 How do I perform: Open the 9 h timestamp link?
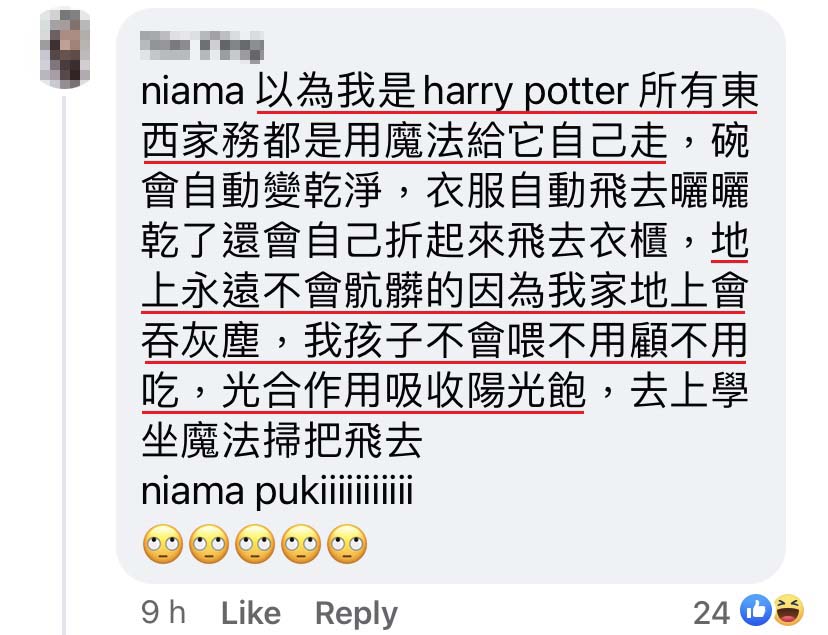click(x=163, y=613)
